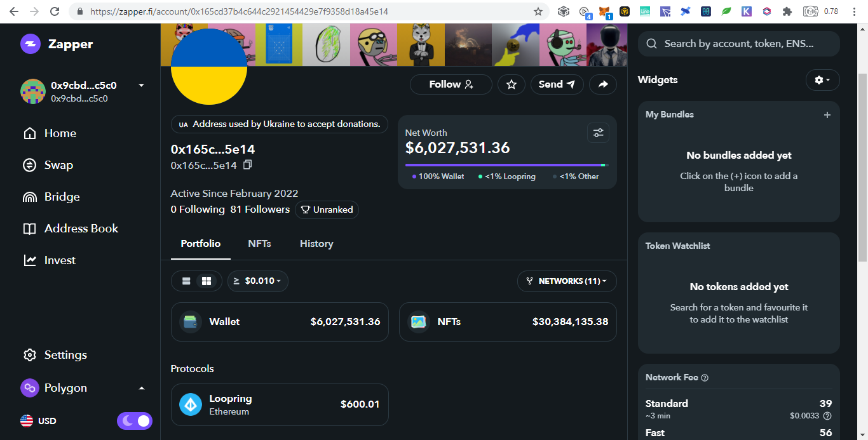The image size is (868, 440).
Task: Open the browser Extensions puzzle icon
Action: tap(787, 11)
